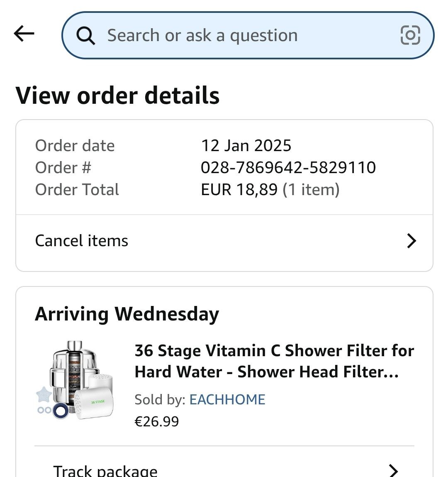This screenshot has height=477, width=448.
Task: Click the Sold by label text
Action: (160, 399)
